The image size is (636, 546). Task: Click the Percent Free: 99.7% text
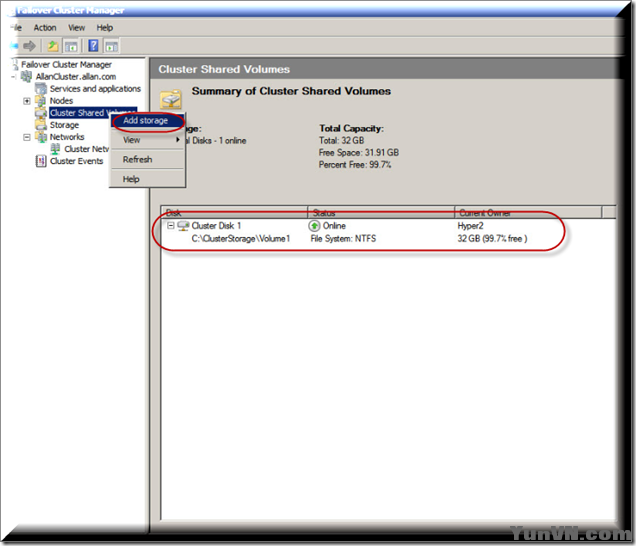pos(355,165)
